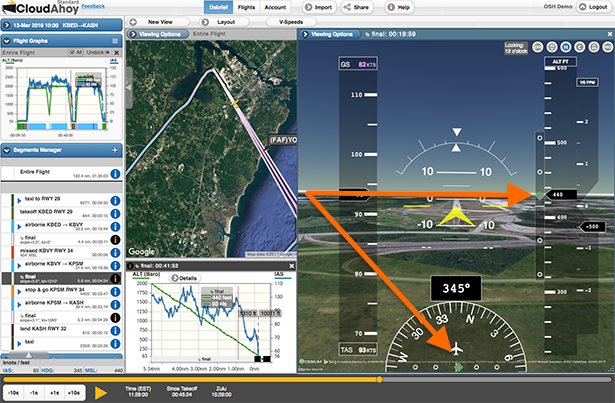Image resolution: width=615 pixels, height=403 pixels.
Task: Open the Details dropdown on final graph
Action: 184,278
